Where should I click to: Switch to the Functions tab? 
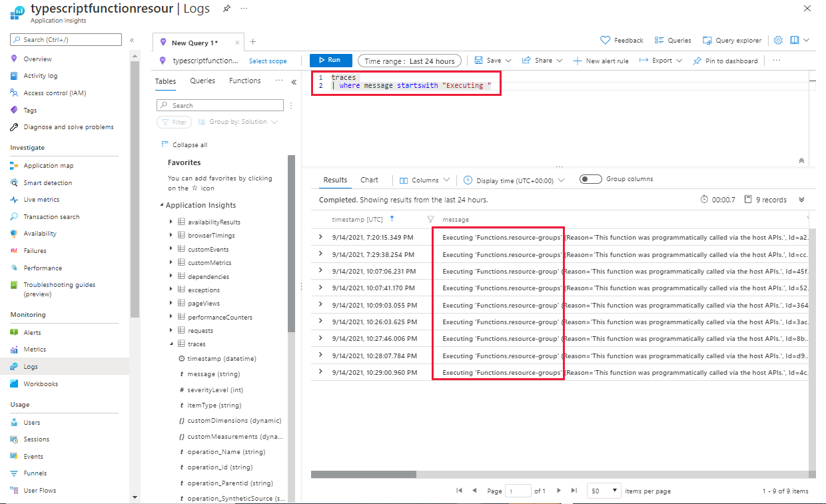pos(244,80)
